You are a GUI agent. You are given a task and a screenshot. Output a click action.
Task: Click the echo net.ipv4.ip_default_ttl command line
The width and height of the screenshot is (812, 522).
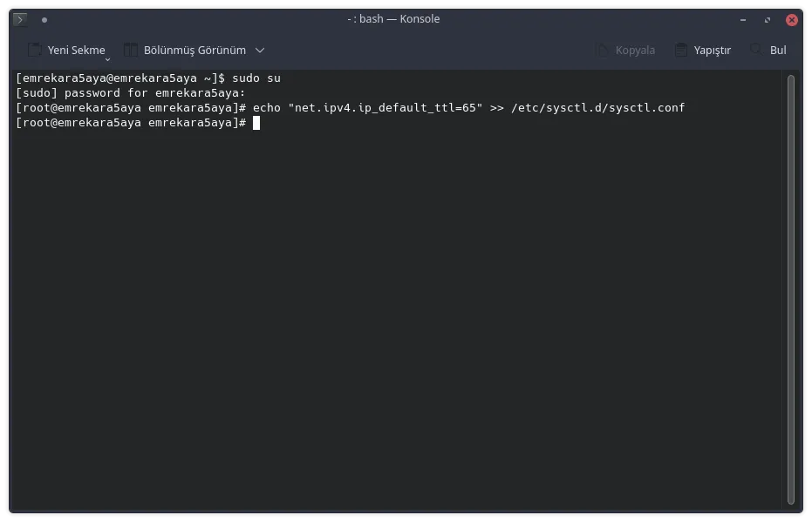(468, 108)
